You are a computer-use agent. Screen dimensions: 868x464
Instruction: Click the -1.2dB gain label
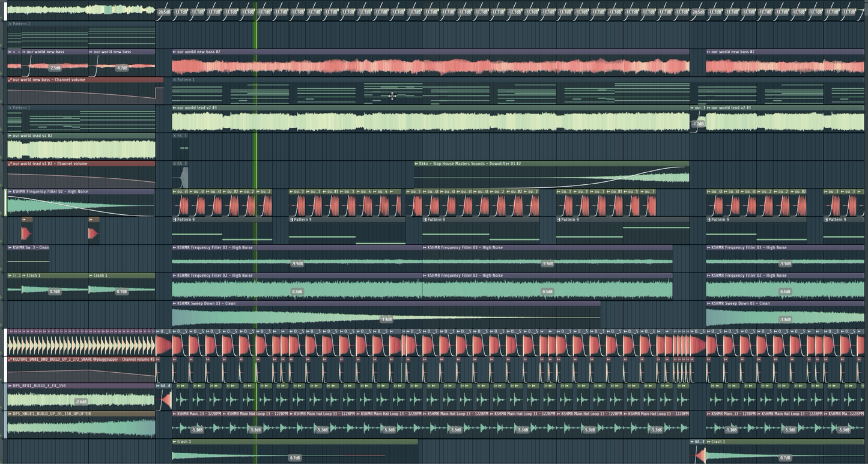(x=698, y=124)
